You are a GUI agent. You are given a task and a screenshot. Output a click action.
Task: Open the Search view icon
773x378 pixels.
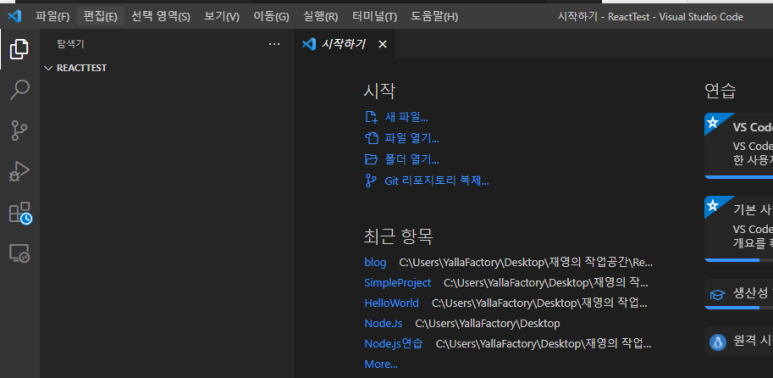19,90
